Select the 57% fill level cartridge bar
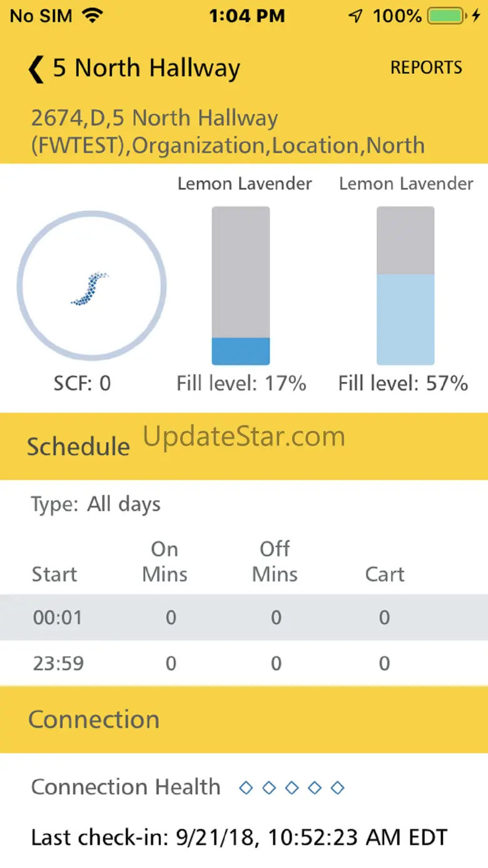Screen dimensions: 488x868 click(405, 286)
